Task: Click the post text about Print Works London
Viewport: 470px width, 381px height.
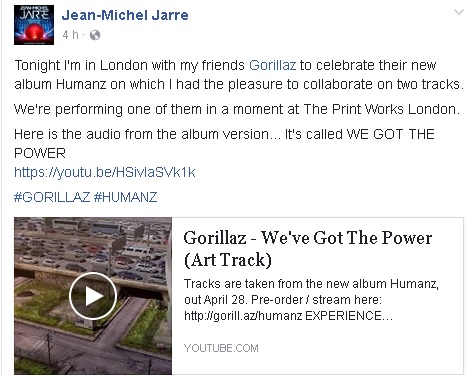Action: [x=237, y=109]
